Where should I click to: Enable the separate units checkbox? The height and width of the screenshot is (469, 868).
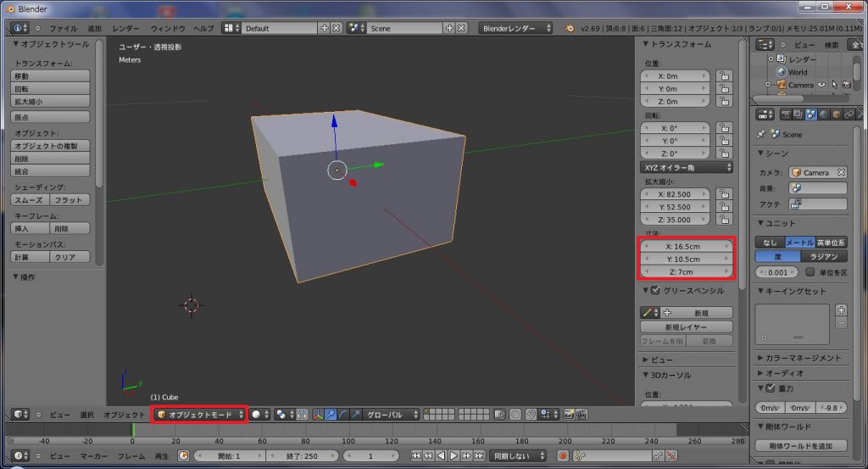[x=810, y=272]
